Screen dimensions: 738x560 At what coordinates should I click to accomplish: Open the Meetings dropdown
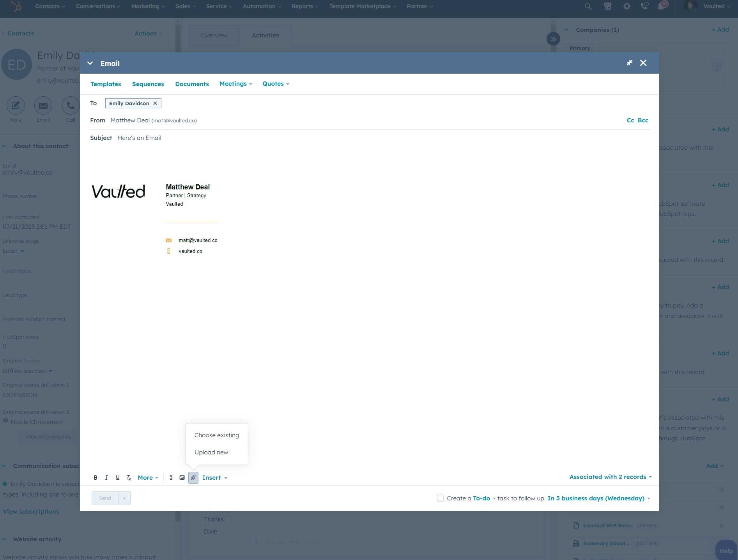(236, 84)
